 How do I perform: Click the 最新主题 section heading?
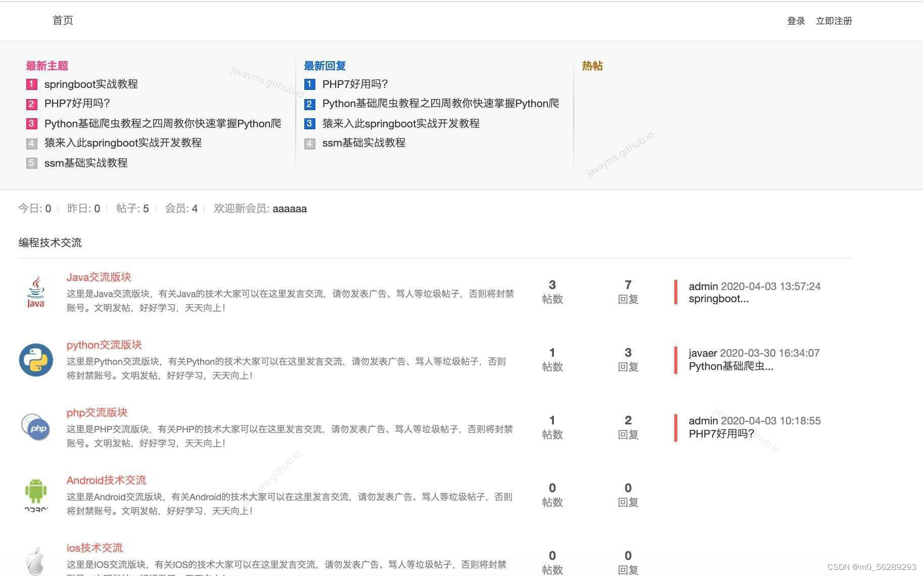[x=47, y=66]
